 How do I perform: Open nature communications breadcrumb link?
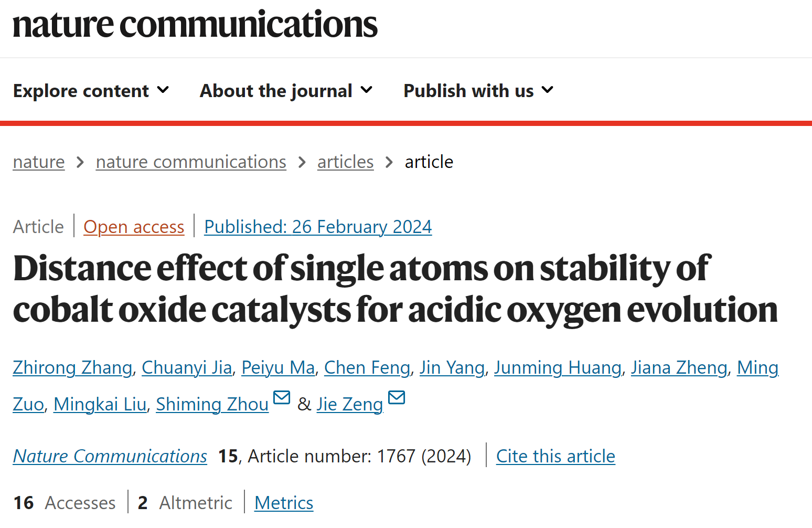pos(191,162)
